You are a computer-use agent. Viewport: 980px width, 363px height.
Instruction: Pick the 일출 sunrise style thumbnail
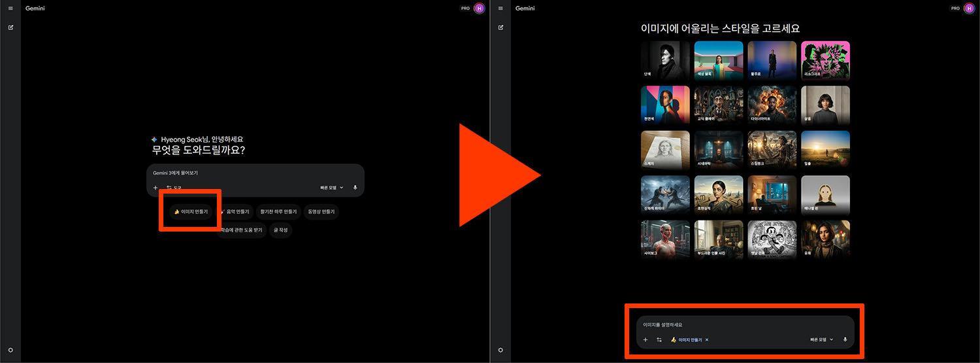click(825, 149)
